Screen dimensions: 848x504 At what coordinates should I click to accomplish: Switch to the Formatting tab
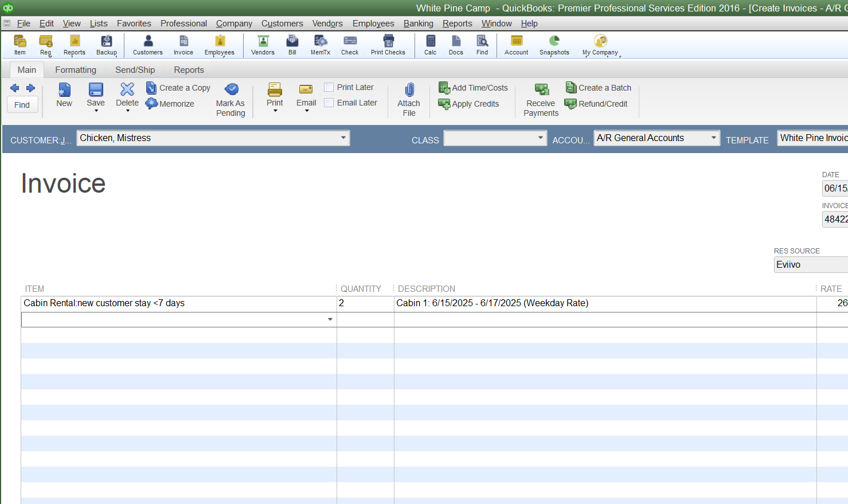pyautogui.click(x=76, y=70)
